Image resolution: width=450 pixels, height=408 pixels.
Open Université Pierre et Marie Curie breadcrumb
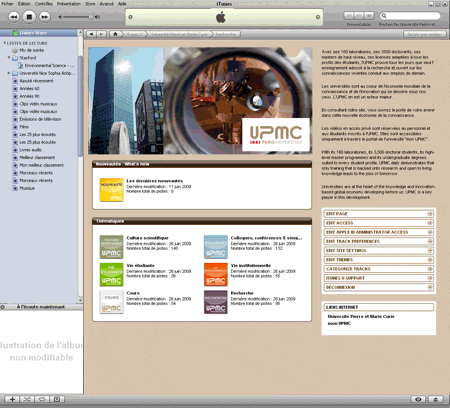coord(178,34)
